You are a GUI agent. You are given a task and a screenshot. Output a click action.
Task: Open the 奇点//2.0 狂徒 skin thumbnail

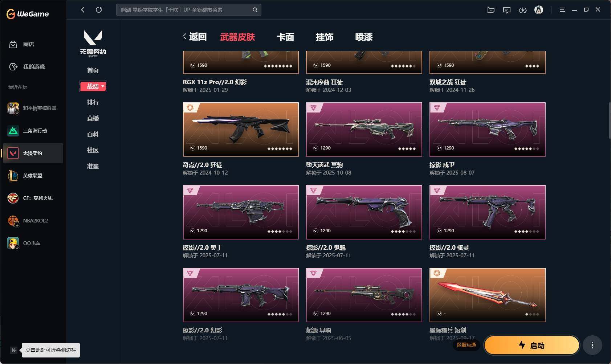click(x=241, y=130)
